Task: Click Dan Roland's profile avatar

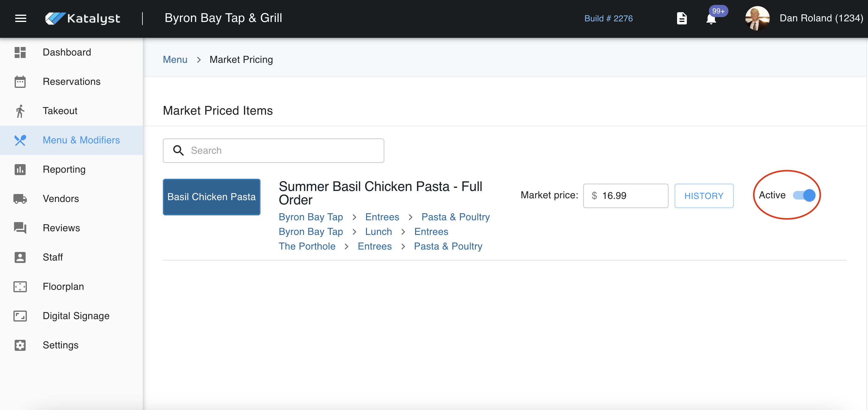Action: (757, 19)
